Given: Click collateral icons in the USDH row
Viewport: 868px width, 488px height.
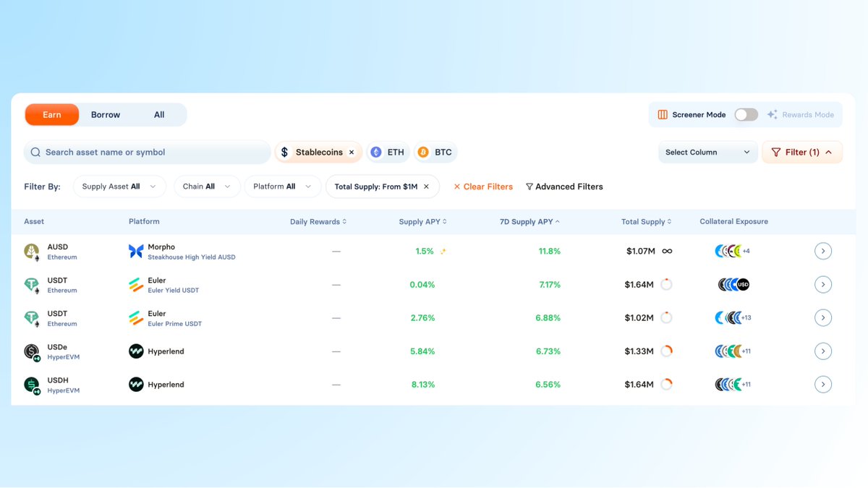Looking at the screenshot, I should point(733,385).
